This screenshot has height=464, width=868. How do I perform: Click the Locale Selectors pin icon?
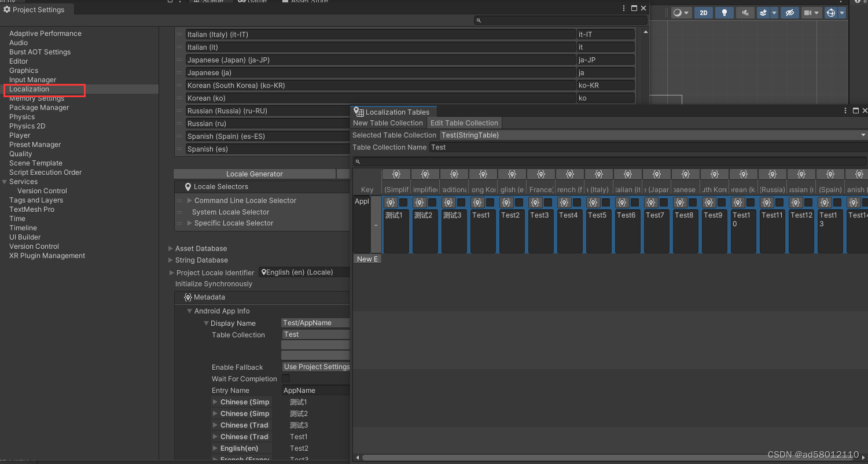point(188,187)
